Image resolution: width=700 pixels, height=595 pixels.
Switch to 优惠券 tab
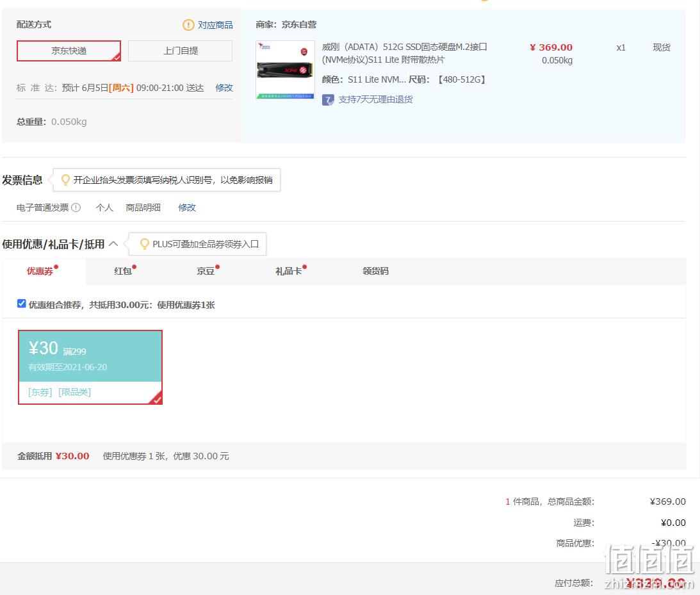(x=43, y=271)
